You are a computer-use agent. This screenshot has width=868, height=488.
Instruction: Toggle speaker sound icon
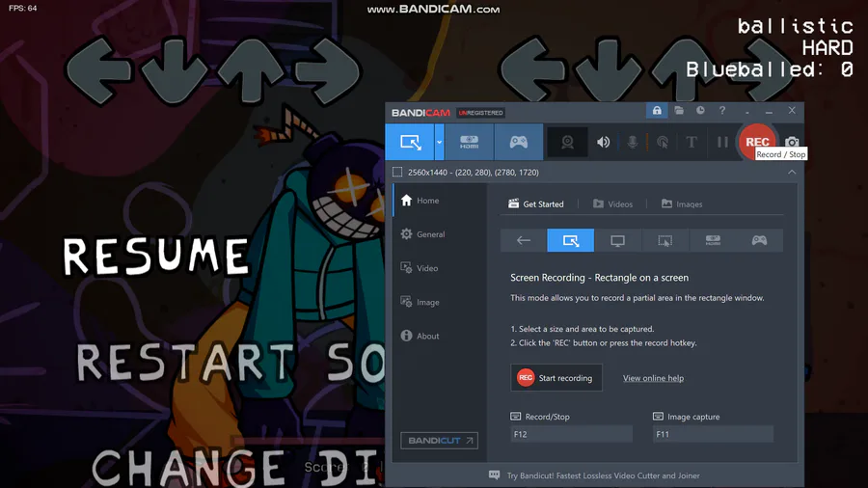604,142
